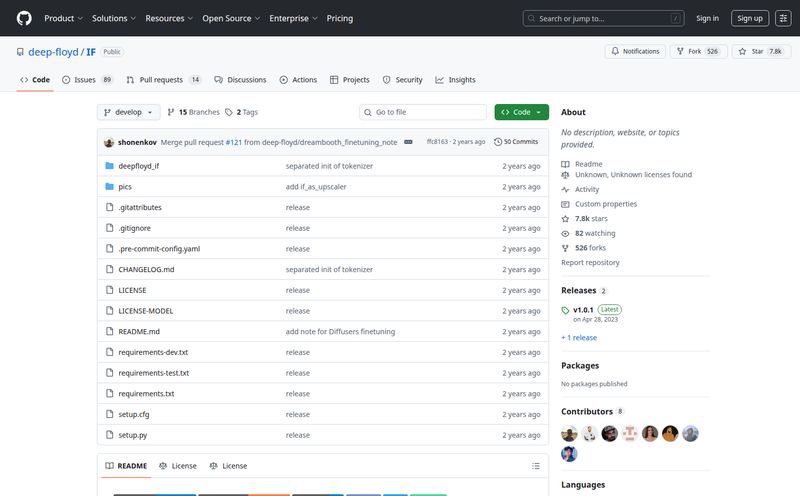The image size is (800, 496).
Task: Fork the repository
Action: point(698,52)
